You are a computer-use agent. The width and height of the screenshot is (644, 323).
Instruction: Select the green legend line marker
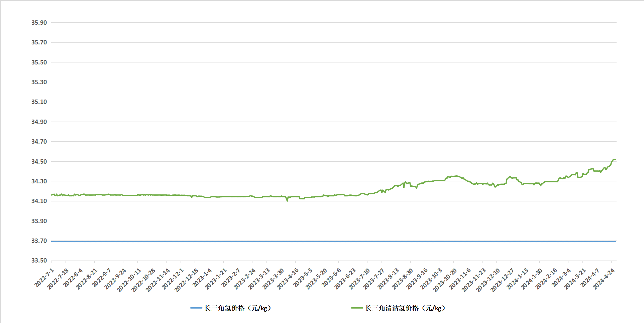357,308
